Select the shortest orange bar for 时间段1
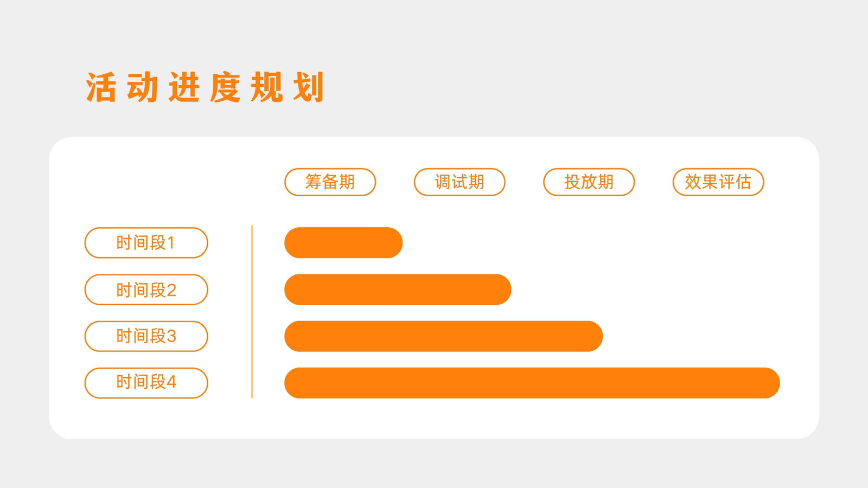The height and width of the screenshot is (488, 868). tap(343, 243)
